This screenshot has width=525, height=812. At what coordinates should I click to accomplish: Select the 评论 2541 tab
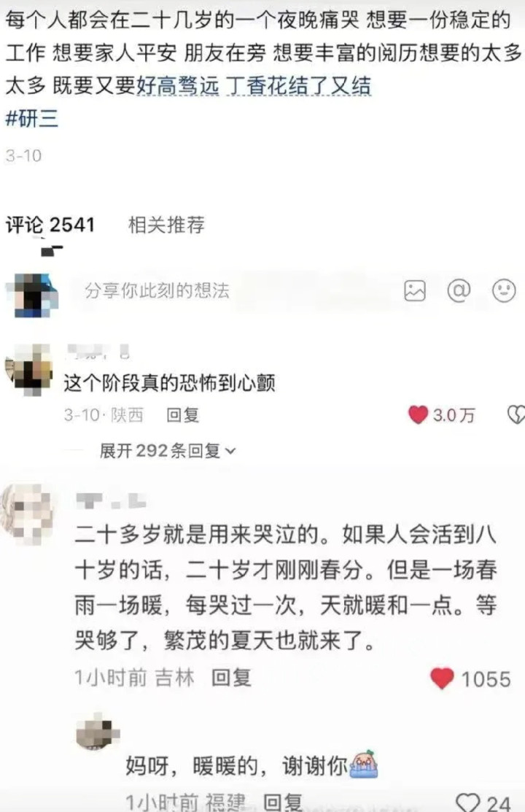50,225
